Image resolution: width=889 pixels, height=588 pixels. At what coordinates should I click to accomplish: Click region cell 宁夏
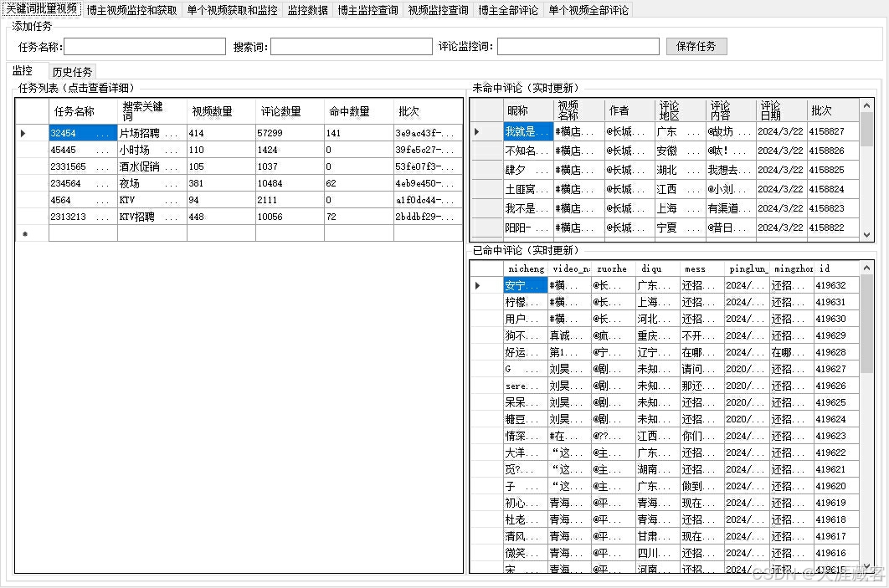click(680, 228)
